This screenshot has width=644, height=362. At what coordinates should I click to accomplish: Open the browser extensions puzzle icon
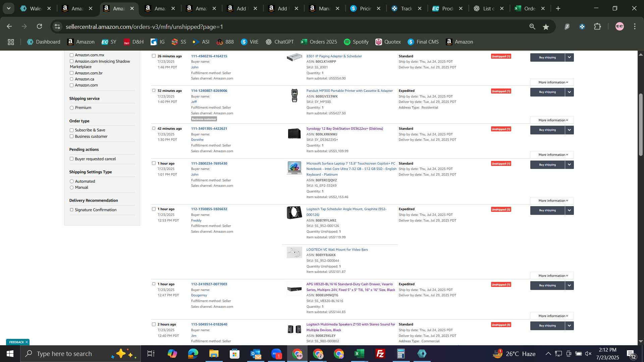coord(598,26)
